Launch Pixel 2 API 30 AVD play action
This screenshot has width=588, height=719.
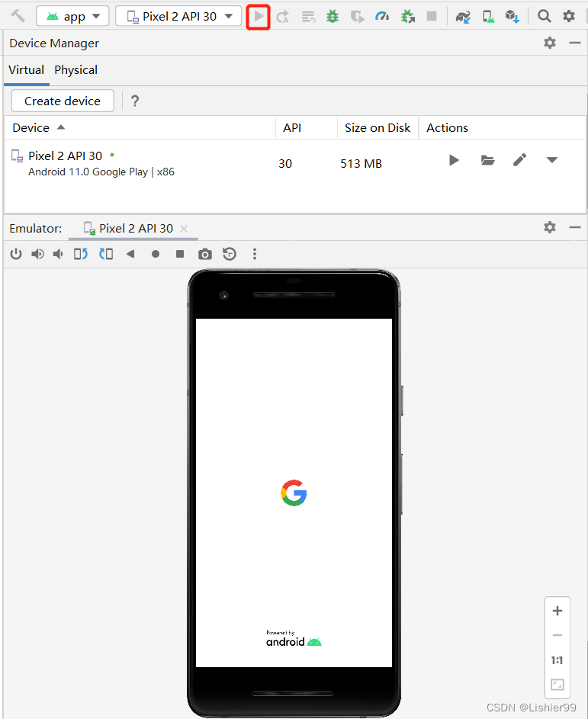coord(454,160)
